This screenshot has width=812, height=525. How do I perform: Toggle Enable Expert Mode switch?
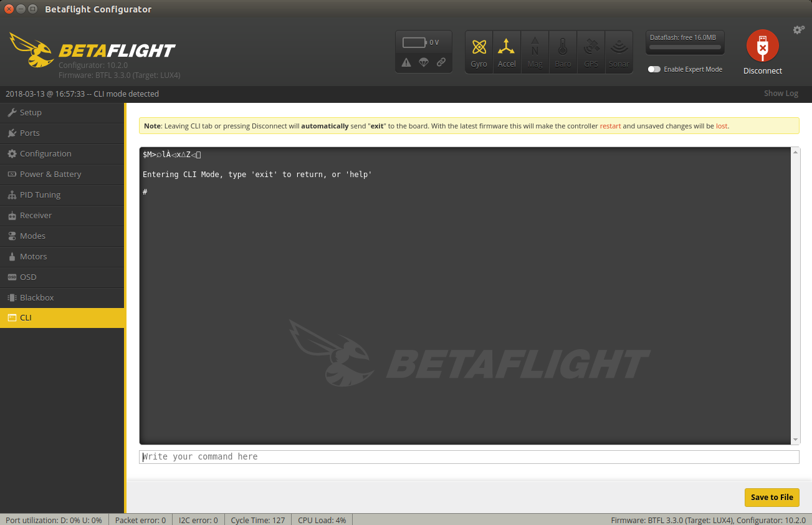[654, 69]
